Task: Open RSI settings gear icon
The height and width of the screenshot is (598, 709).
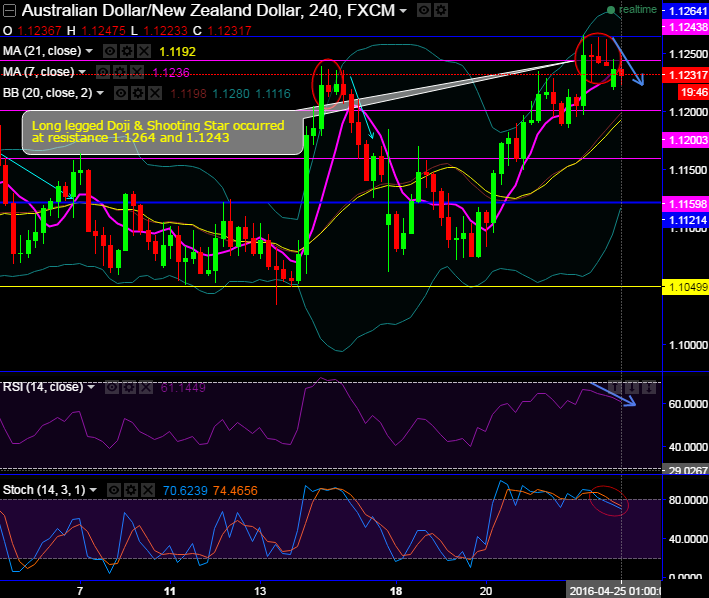Action: click(x=129, y=387)
